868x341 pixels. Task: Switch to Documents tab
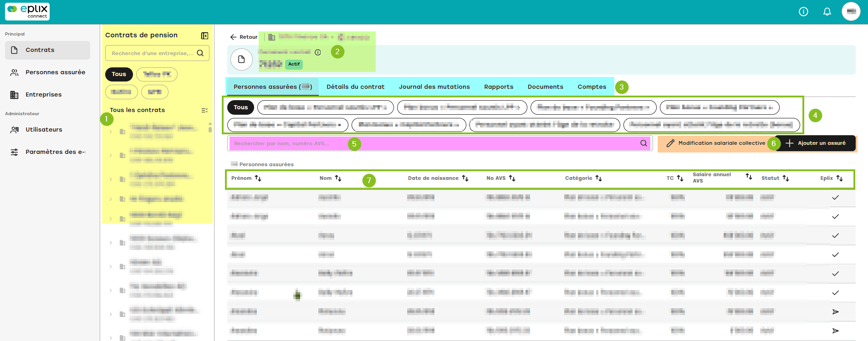point(545,87)
